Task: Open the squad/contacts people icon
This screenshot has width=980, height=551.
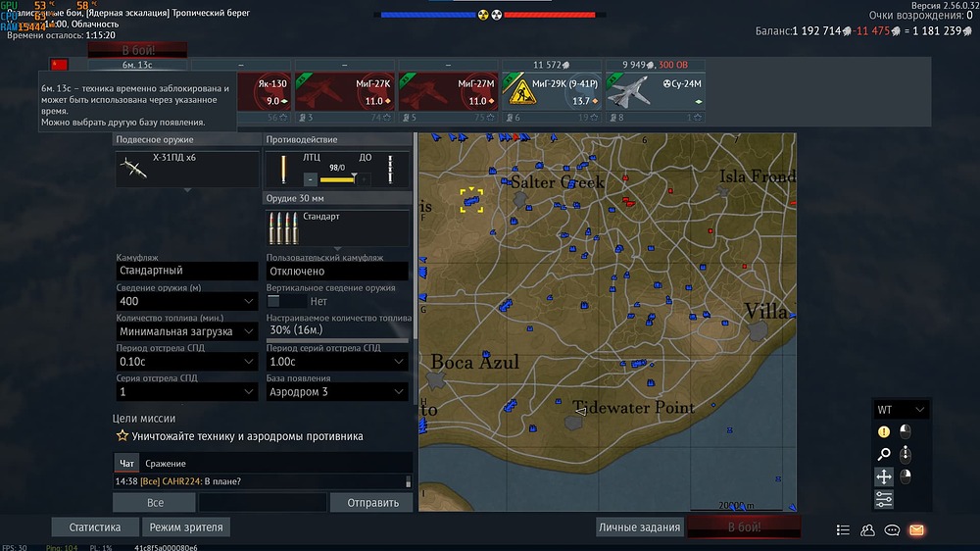Action: pyautogui.click(x=867, y=530)
